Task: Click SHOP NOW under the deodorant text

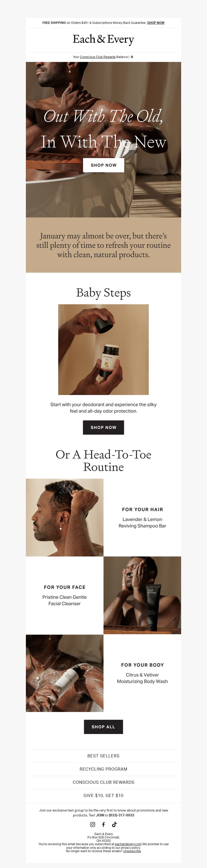Action: (x=103, y=427)
